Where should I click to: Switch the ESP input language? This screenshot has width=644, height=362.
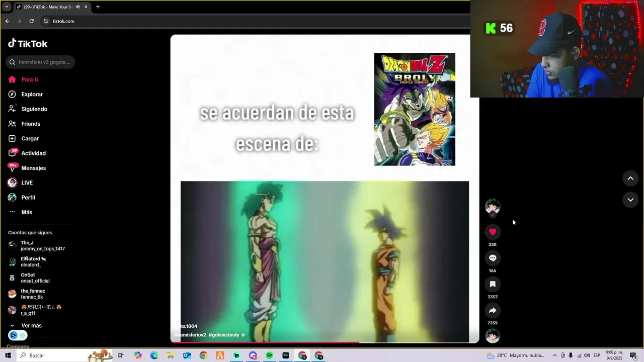tap(597, 355)
